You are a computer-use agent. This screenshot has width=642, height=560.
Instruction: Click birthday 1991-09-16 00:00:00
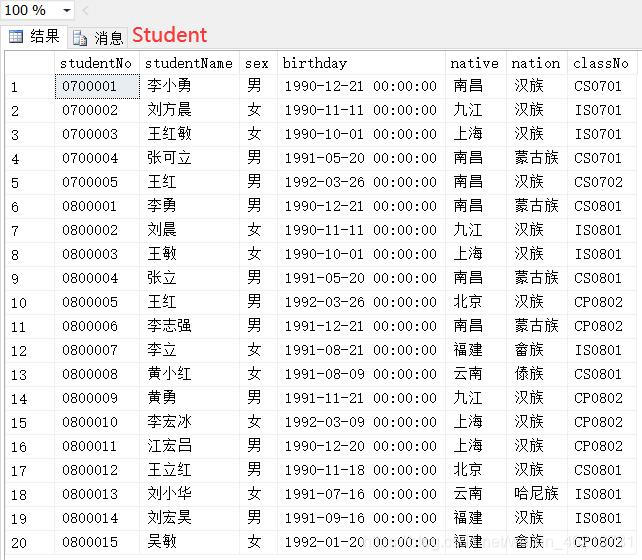[361, 518]
